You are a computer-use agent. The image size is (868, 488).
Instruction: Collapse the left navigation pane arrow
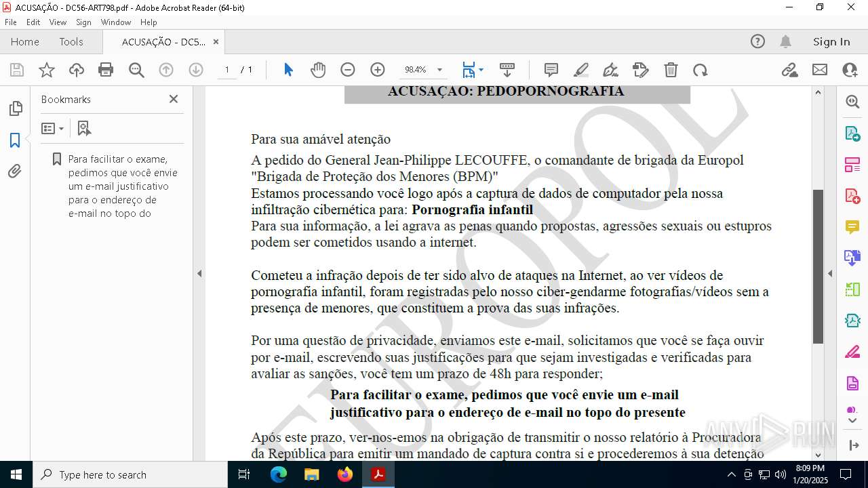tap(199, 274)
